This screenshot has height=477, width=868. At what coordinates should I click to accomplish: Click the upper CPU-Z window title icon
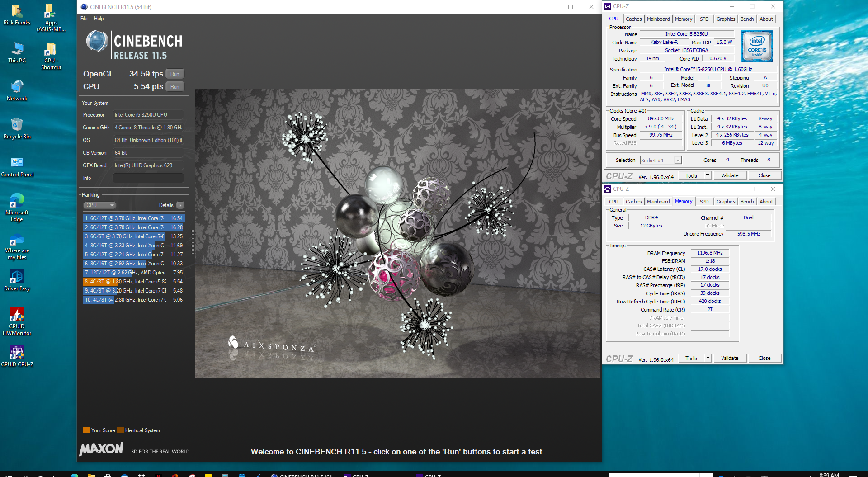click(607, 6)
